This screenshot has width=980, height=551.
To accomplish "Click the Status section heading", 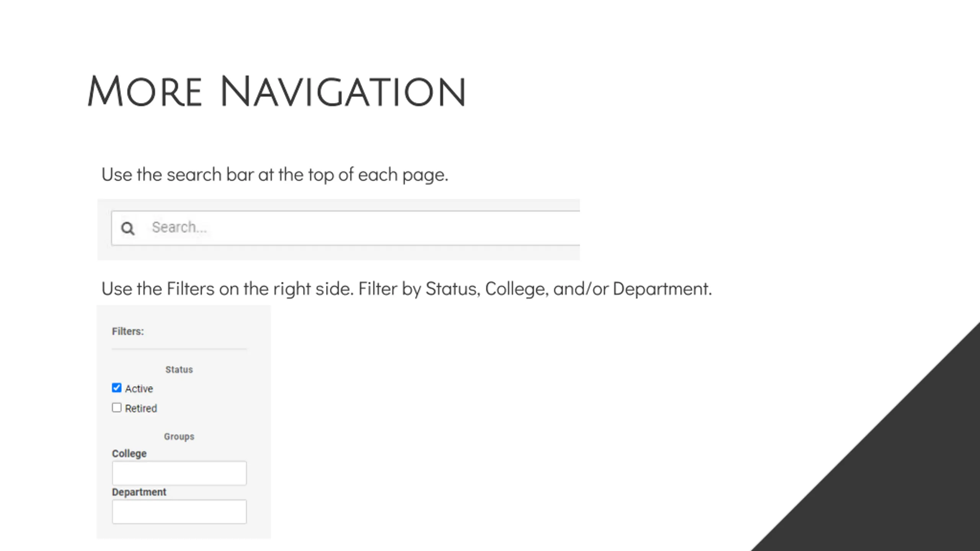I will click(179, 370).
